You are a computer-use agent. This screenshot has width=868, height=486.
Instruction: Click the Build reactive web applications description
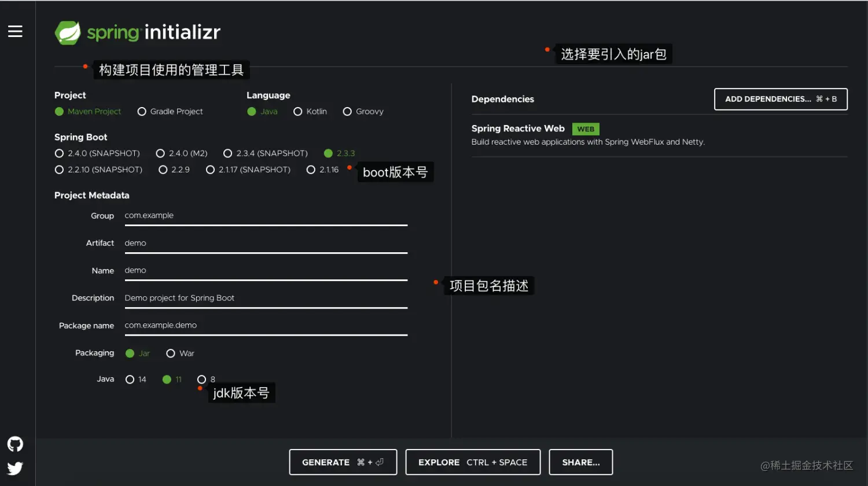[x=588, y=142]
